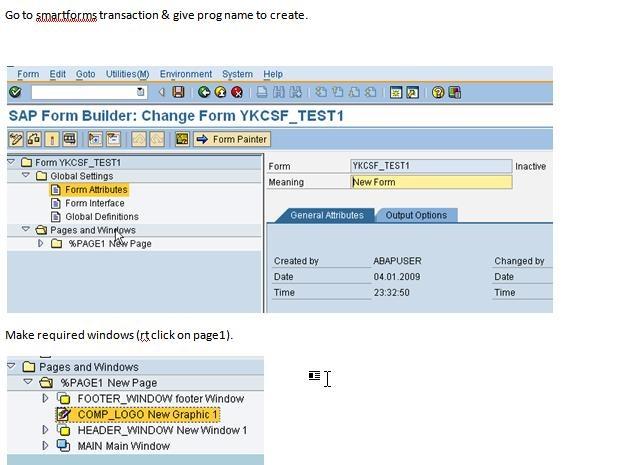Toggle the navigation tree on/off icon

tap(95, 139)
